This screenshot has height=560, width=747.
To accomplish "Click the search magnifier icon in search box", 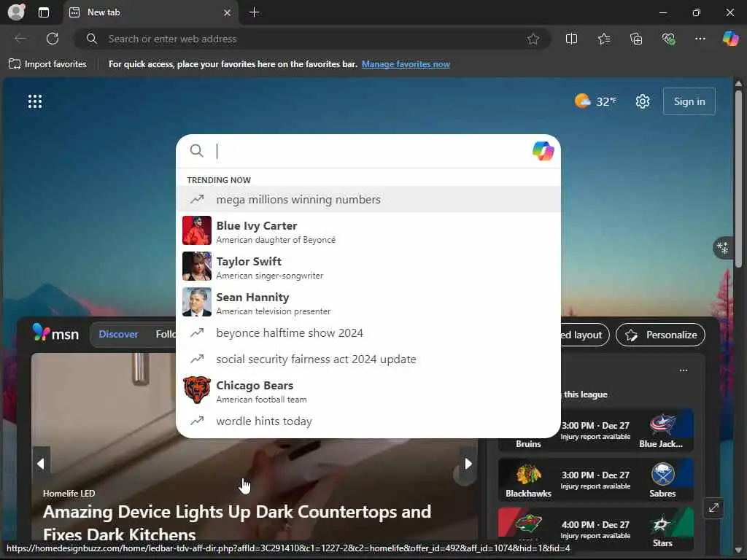I will tap(196, 151).
